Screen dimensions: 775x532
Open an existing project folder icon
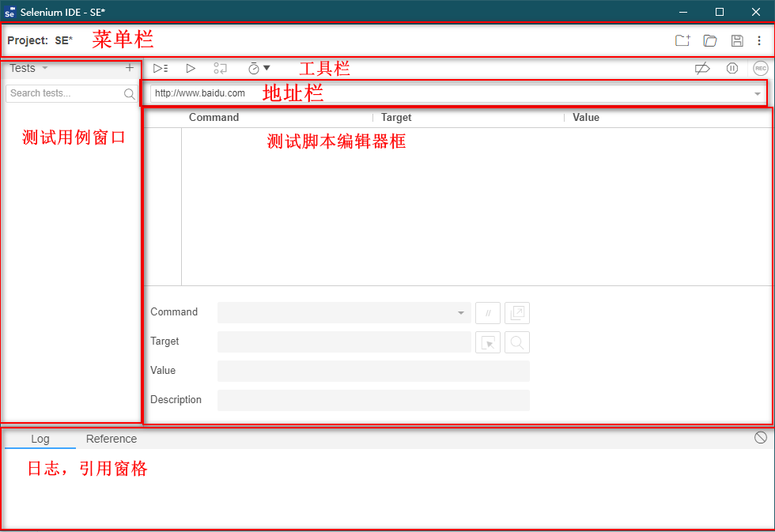pyautogui.click(x=709, y=40)
